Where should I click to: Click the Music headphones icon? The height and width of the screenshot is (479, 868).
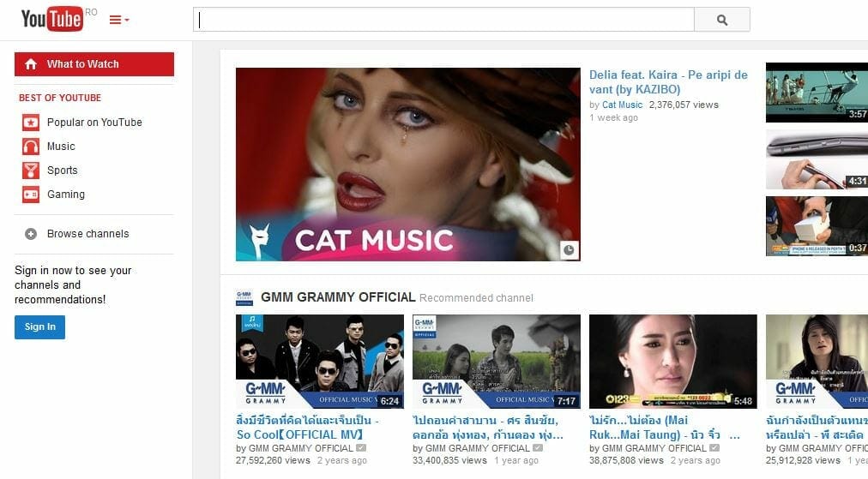point(31,147)
